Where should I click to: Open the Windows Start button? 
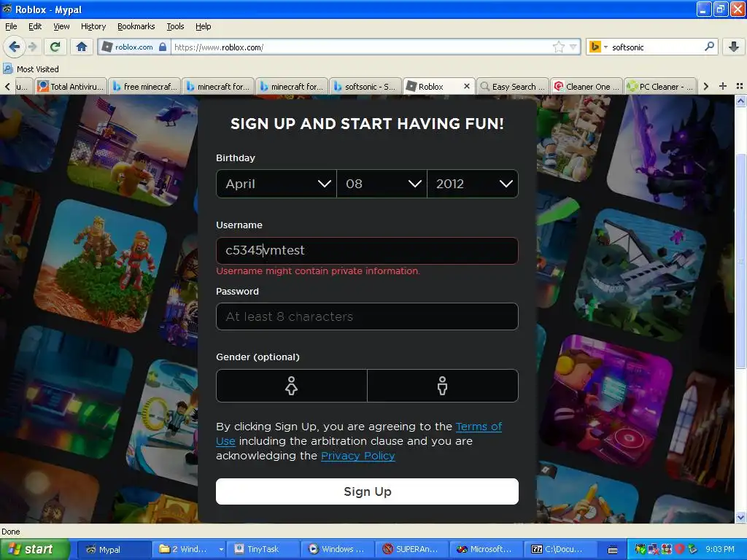34,549
